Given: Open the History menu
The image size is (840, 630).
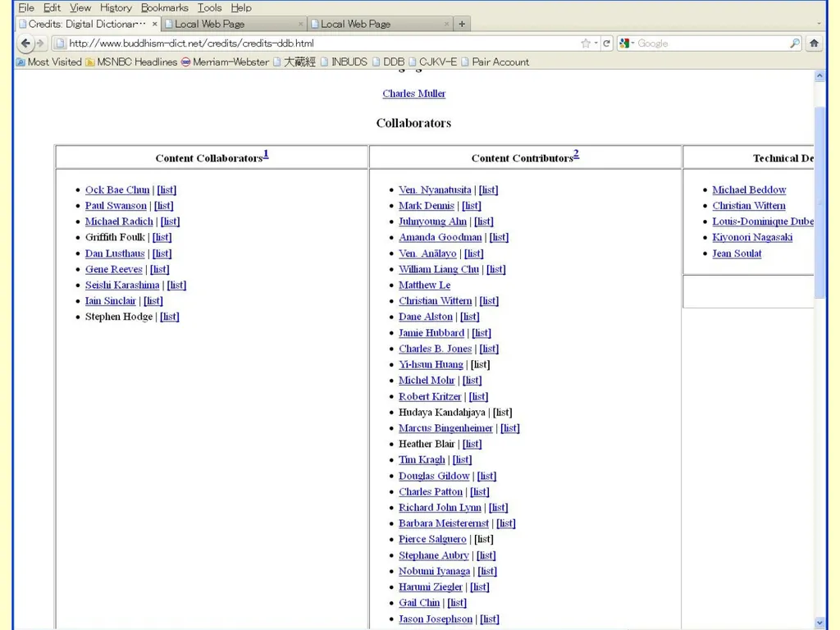Looking at the screenshot, I should [x=116, y=7].
